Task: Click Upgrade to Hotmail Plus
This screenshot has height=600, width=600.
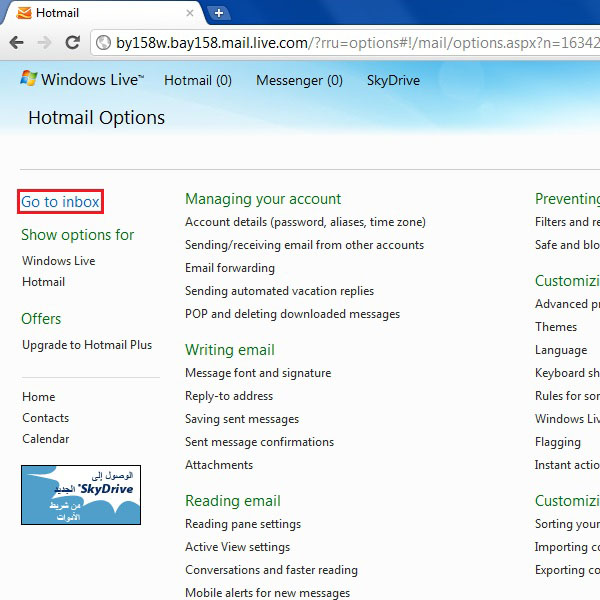Action: (x=87, y=345)
